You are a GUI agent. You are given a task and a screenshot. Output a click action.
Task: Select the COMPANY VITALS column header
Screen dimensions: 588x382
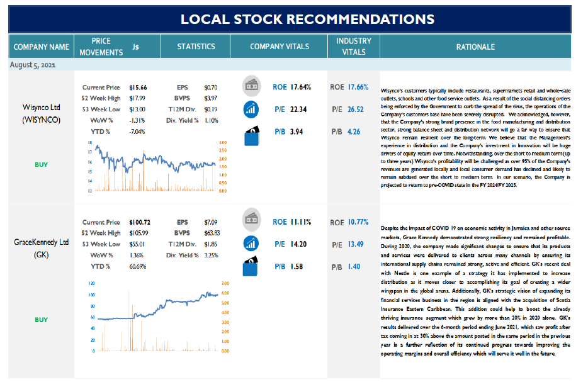point(280,47)
